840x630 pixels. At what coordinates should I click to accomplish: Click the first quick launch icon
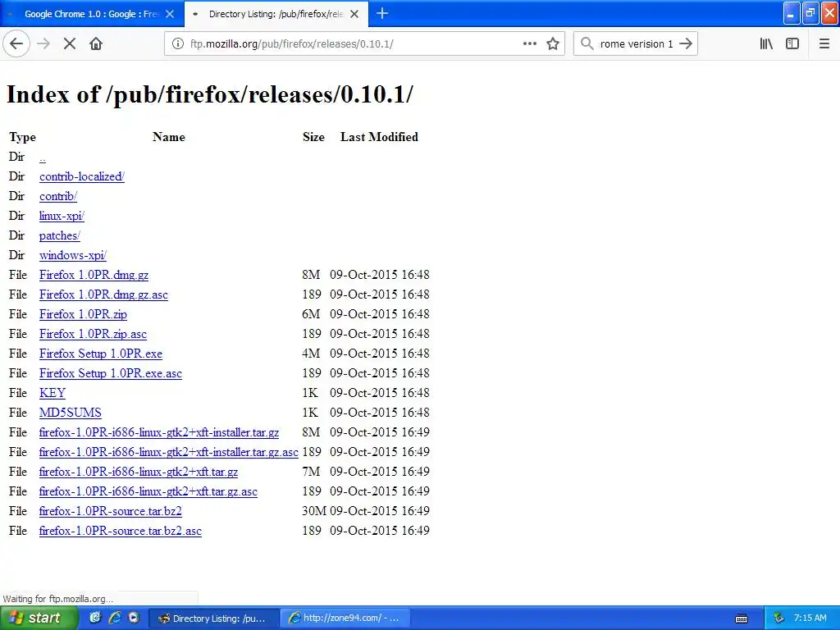(95, 618)
